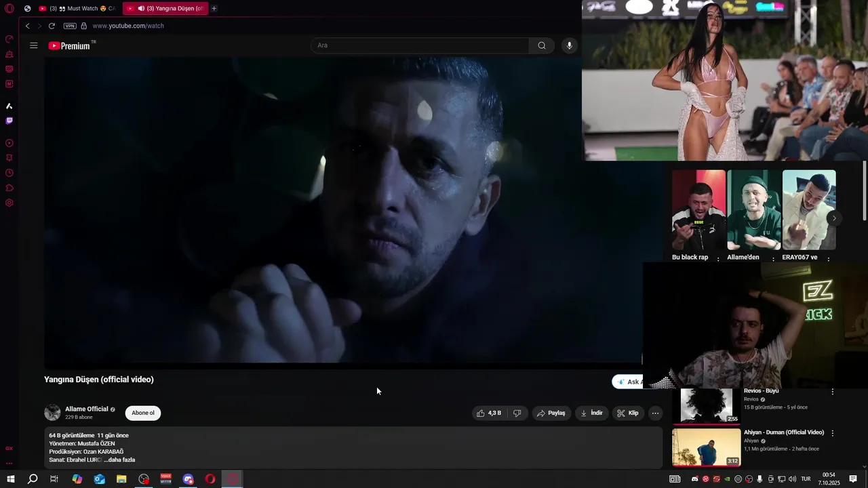Viewport: 868px width, 488px height.
Task: Open Pinboards from the sidebar
Action: 9,158
